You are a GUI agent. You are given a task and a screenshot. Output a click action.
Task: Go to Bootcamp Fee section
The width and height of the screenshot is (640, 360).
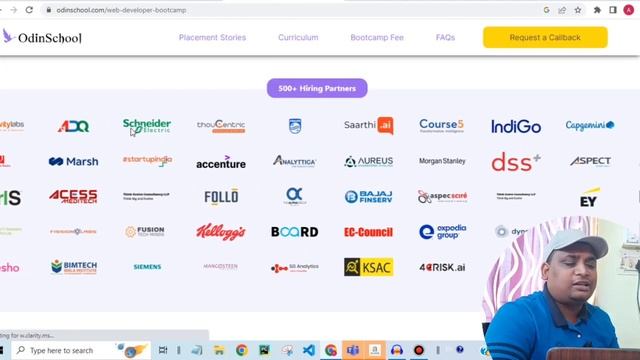377,38
